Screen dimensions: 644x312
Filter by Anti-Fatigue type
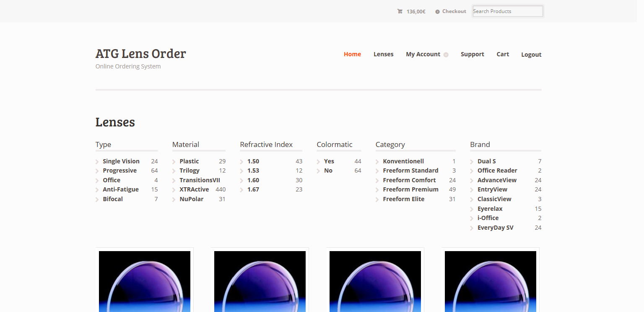tap(121, 189)
